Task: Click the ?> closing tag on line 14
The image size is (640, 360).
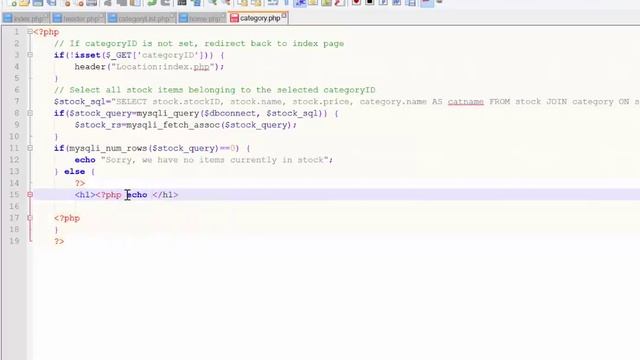Action: coord(80,183)
